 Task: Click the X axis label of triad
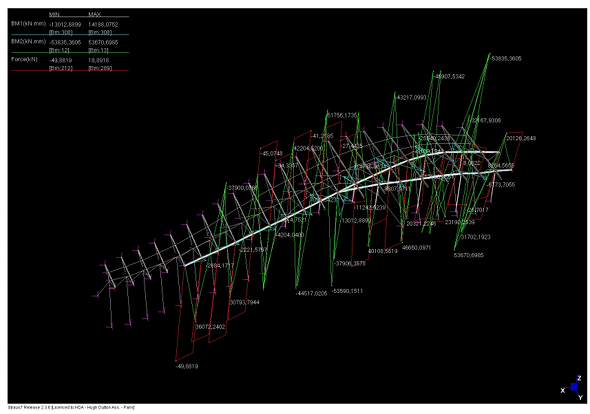pyautogui.click(x=563, y=390)
